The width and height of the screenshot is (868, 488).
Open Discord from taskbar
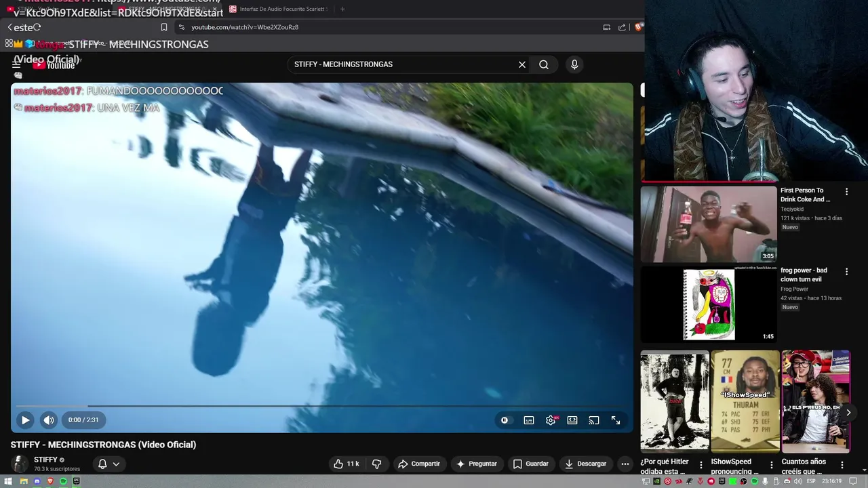(x=37, y=481)
